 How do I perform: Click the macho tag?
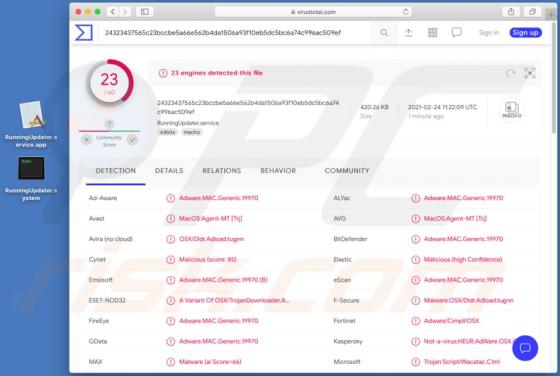tap(192, 132)
